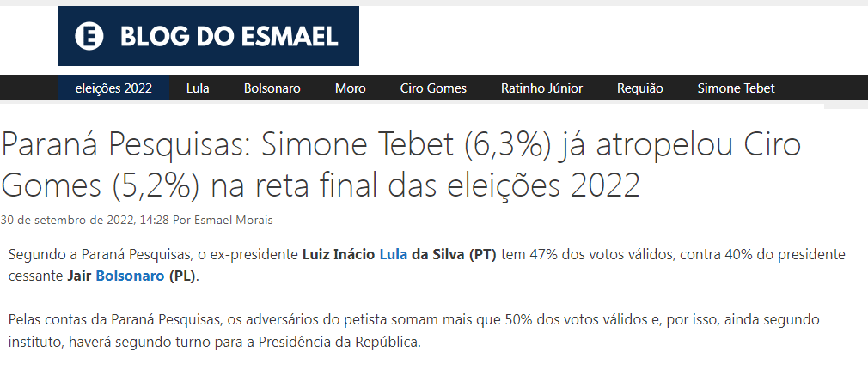The image size is (868, 376).
Task: Click the 30 de setembro de 2022 date
Action: pyautogui.click(x=67, y=220)
